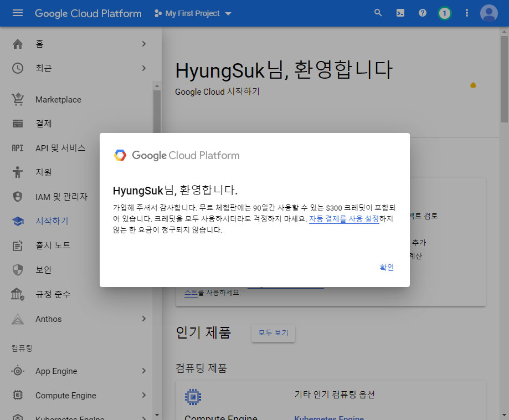Click the 규정 준수 compliance building icon
The image size is (509, 420).
[18, 294]
